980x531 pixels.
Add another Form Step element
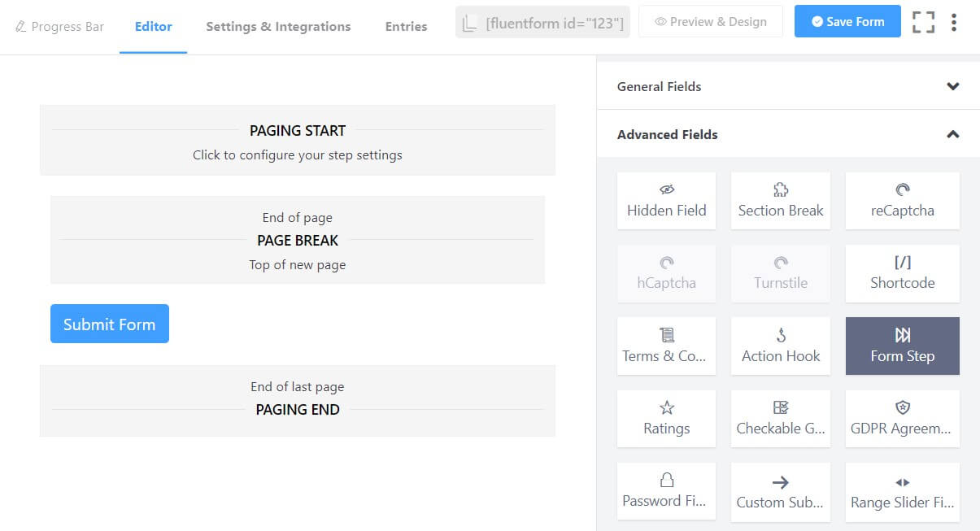point(902,346)
